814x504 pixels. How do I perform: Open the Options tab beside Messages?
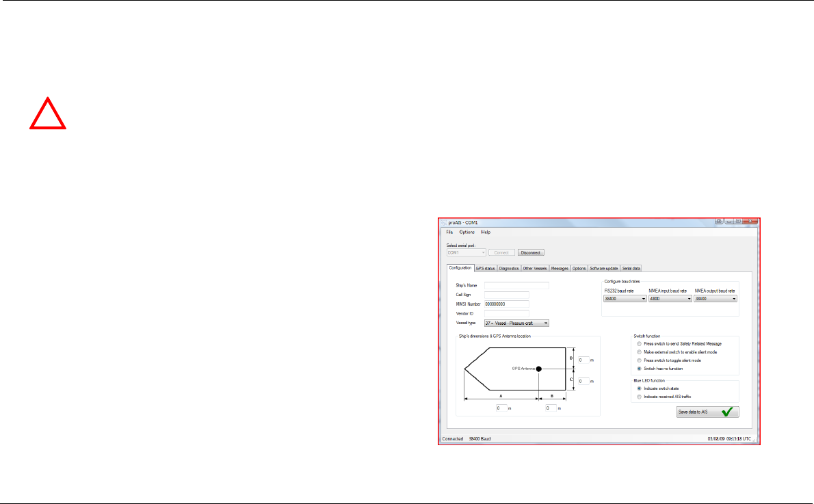click(x=579, y=268)
